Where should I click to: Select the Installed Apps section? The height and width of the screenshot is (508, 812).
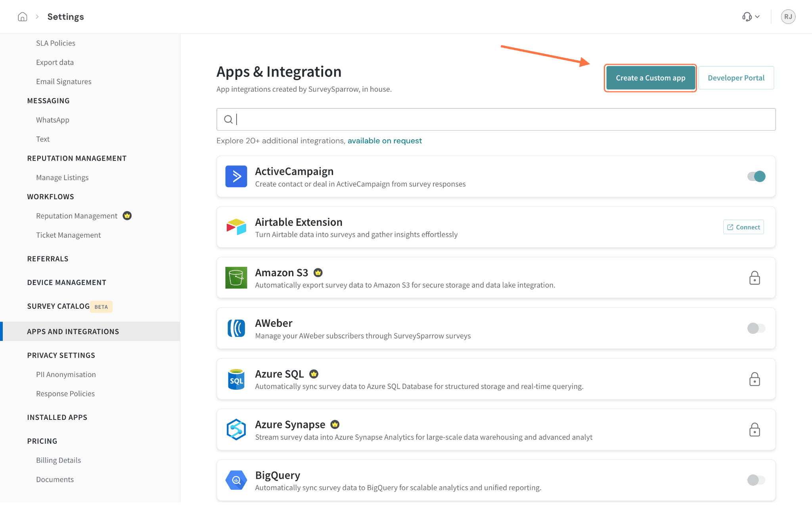pyautogui.click(x=57, y=418)
